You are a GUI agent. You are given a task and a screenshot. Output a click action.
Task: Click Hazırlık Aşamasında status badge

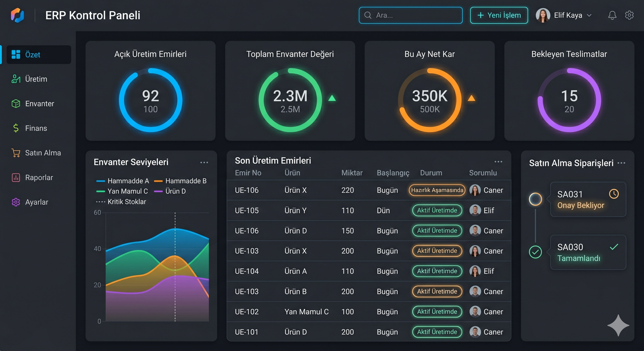(437, 190)
